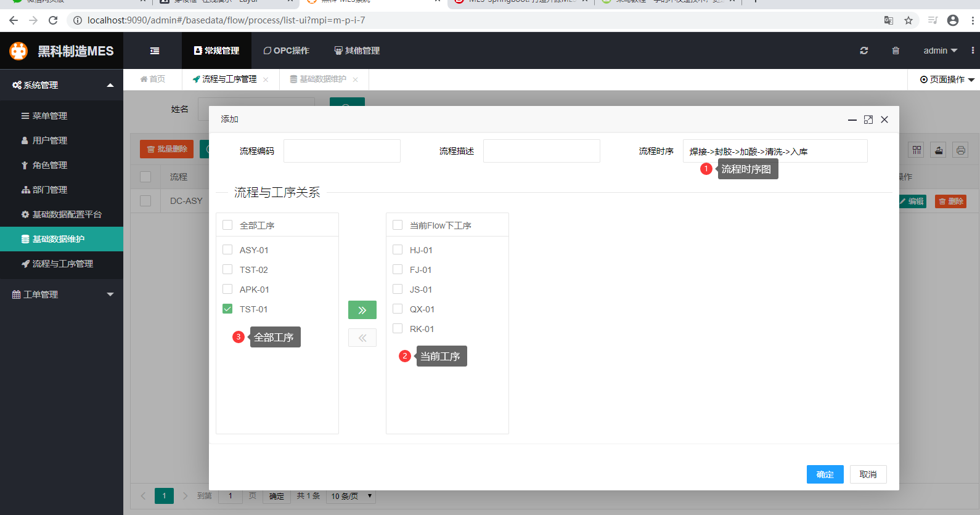
Task: Check the QX-01 checkbox
Action: (x=398, y=309)
